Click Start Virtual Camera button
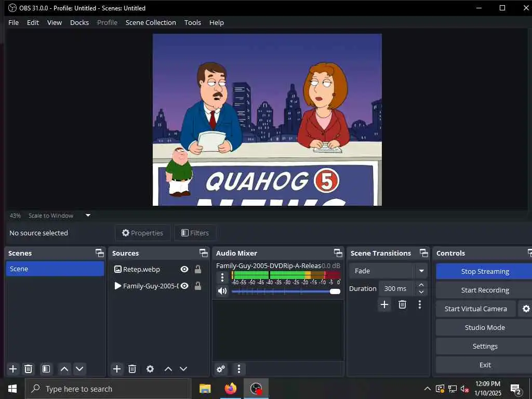 (x=476, y=309)
